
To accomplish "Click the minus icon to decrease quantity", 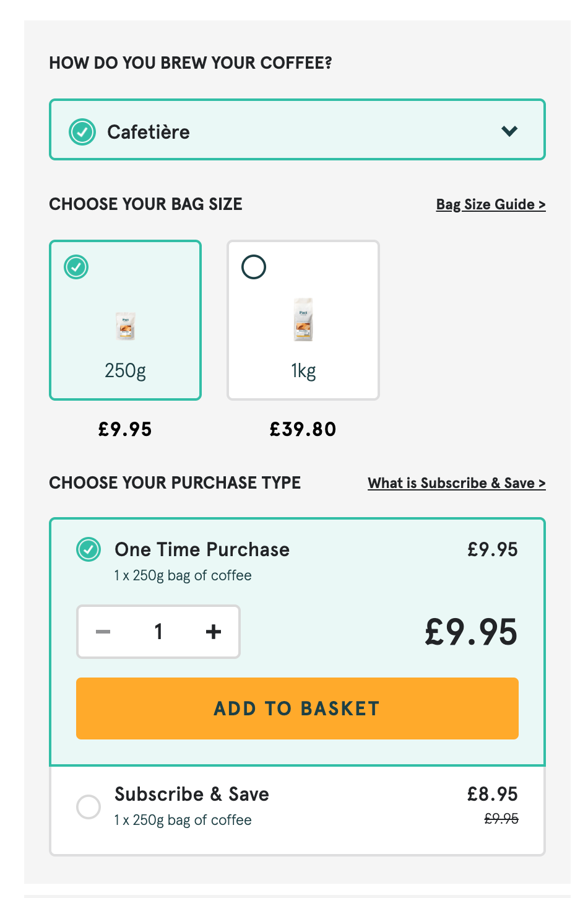I will point(103,631).
